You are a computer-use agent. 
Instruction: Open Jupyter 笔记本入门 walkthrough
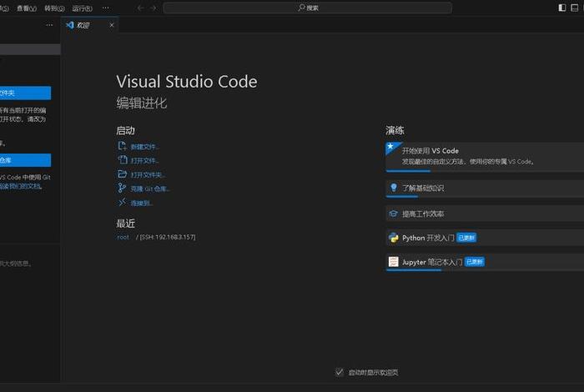[x=485, y=262]
